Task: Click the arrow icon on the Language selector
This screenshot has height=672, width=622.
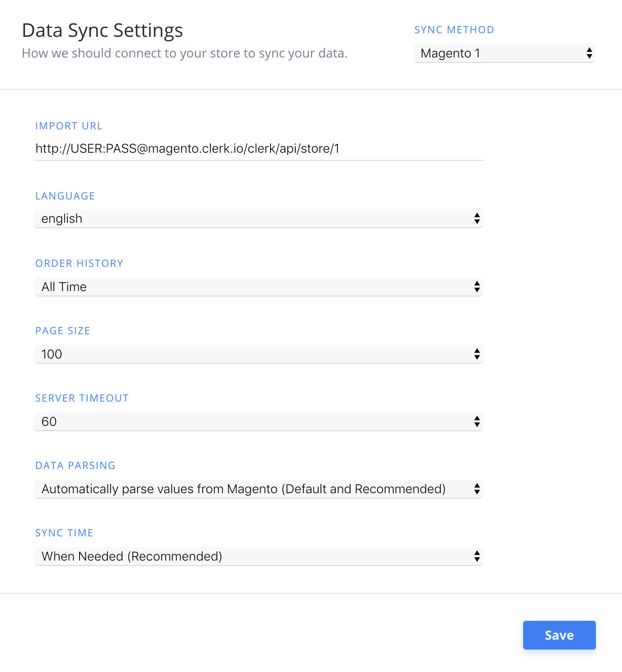Action: 477,219
